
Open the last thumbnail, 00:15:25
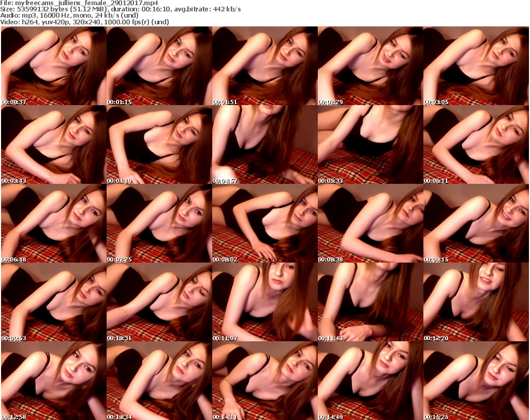point(476,381)
